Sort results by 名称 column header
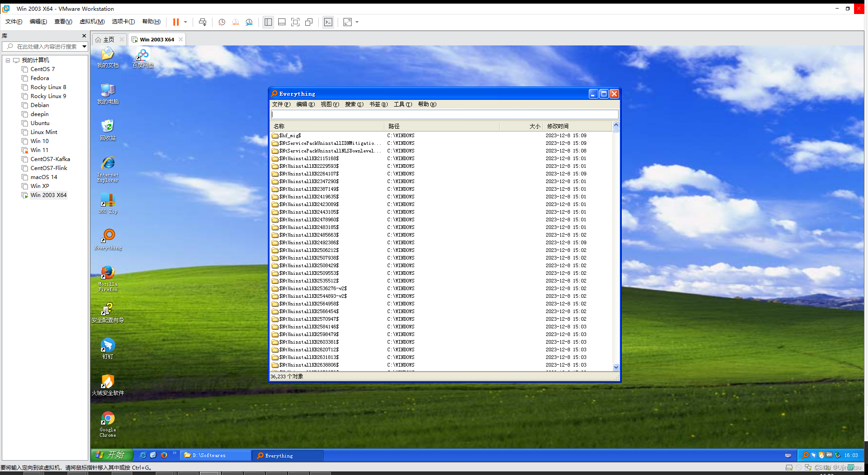 click(327, 126)
